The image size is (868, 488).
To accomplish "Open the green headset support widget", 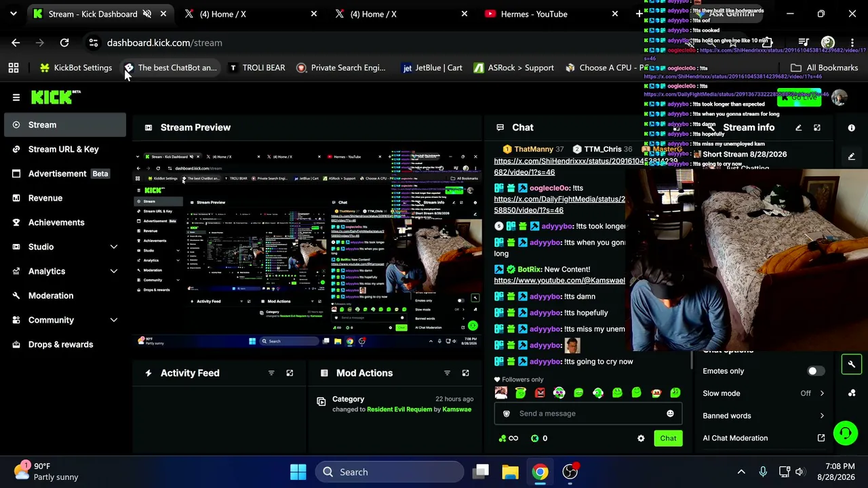I will [x=846, y=432].
